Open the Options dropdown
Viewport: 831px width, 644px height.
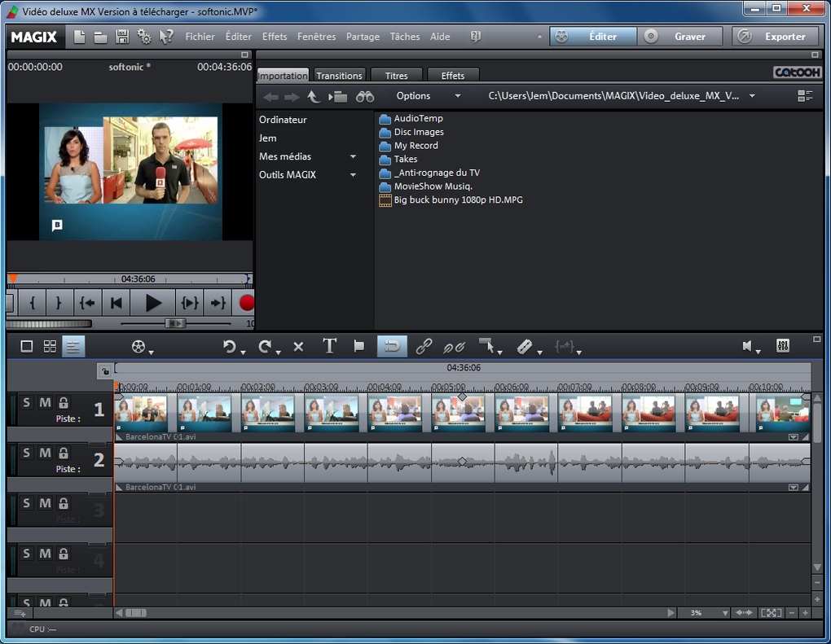tap(429, 96)
